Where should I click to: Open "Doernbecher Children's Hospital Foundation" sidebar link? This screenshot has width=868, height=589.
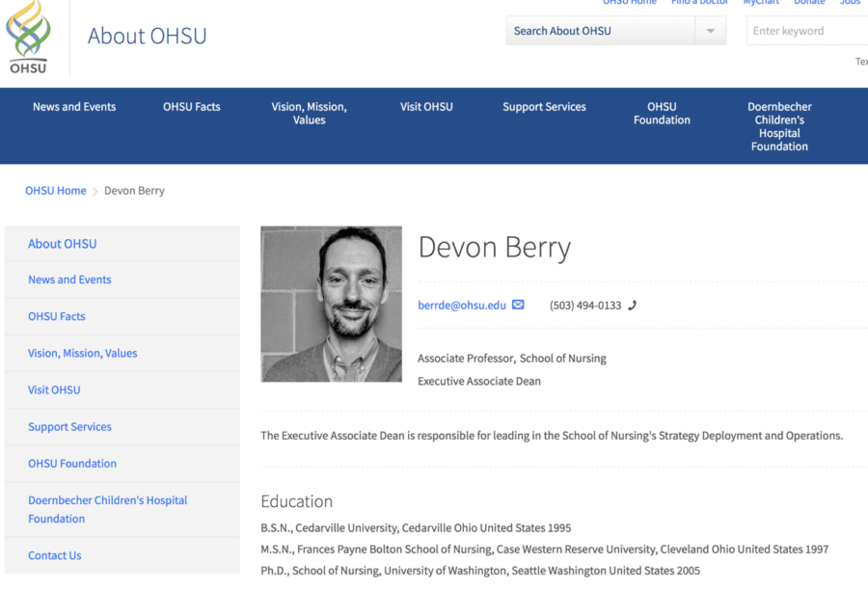click(x=107, y=509)
